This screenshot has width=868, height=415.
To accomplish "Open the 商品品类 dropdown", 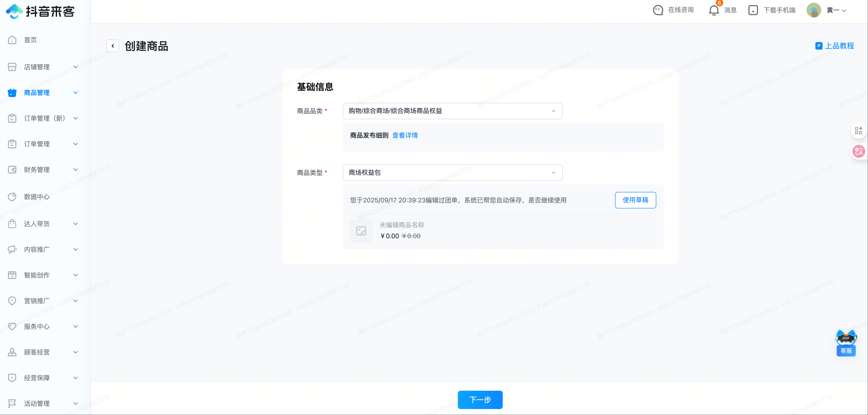I will 452,111.
